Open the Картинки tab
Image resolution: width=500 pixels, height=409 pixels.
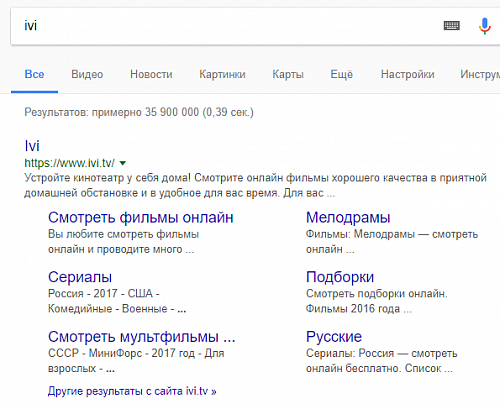coord(222,74)
